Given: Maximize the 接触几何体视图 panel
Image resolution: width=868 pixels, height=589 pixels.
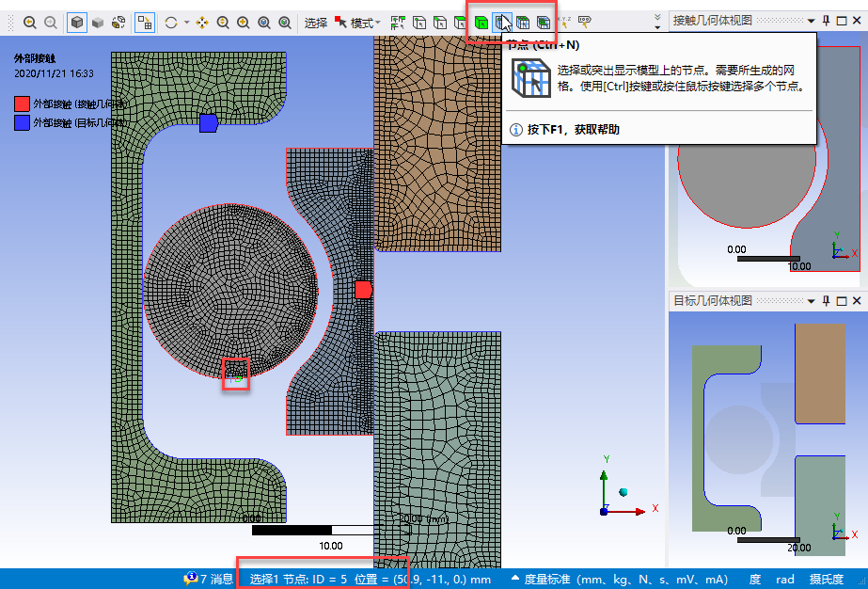Looking at the screenshot, I should (842, 21).
